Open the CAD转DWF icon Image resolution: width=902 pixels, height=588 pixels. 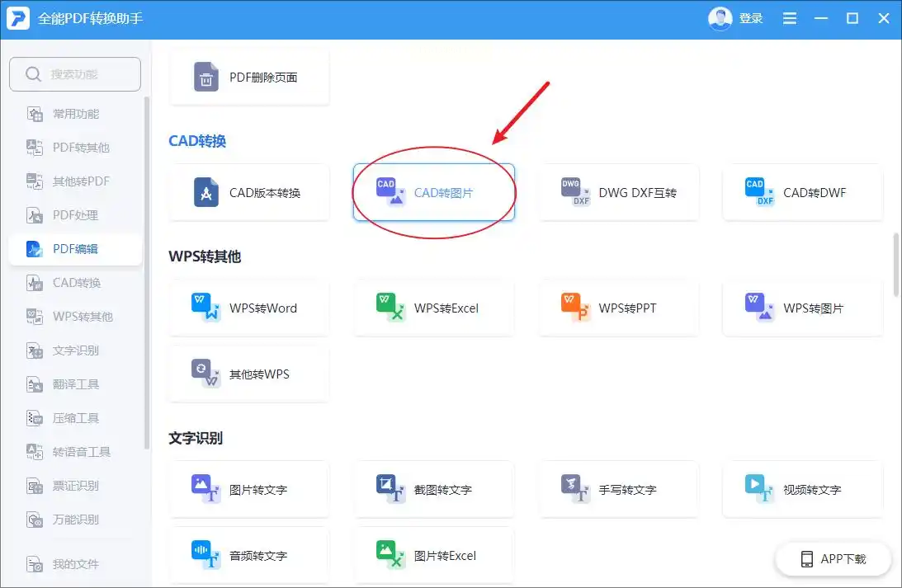pyautogui.click(x=760, y=192)
